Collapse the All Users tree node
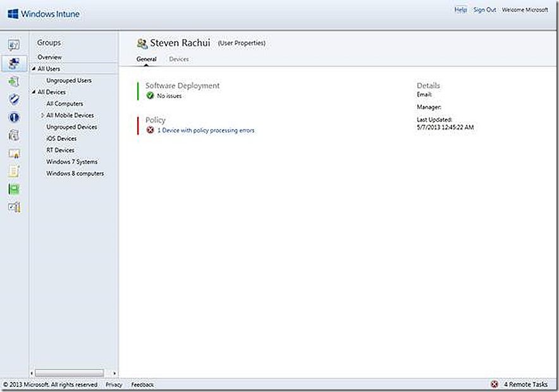The width and height of the screenshot is (559, 392). click(x=34, y=68)
